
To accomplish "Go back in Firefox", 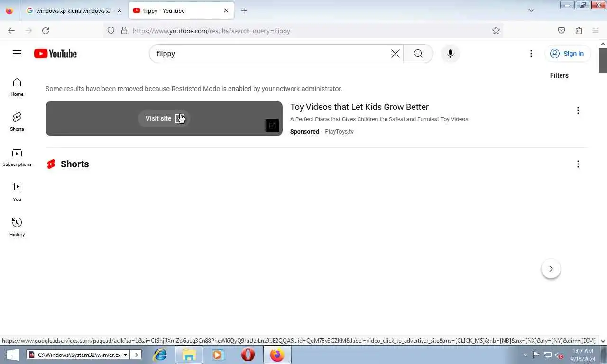I will click(x=11, y=31).
